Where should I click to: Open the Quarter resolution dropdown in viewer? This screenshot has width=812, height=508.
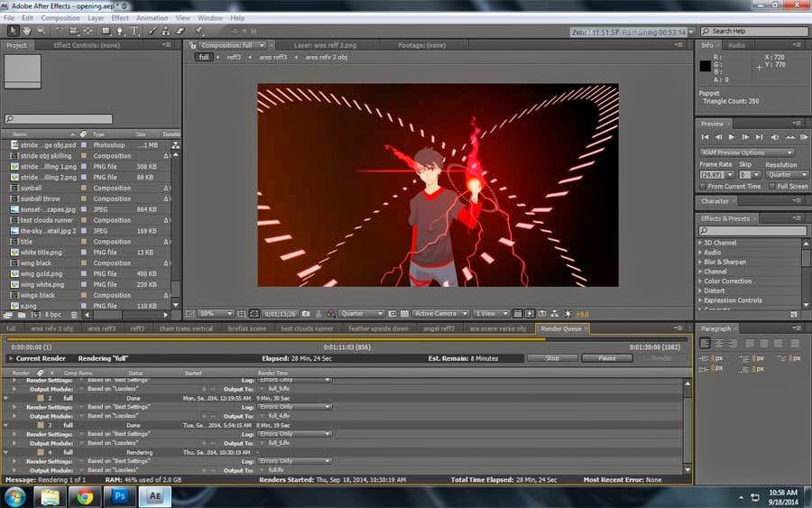click(x=362, y=314)
